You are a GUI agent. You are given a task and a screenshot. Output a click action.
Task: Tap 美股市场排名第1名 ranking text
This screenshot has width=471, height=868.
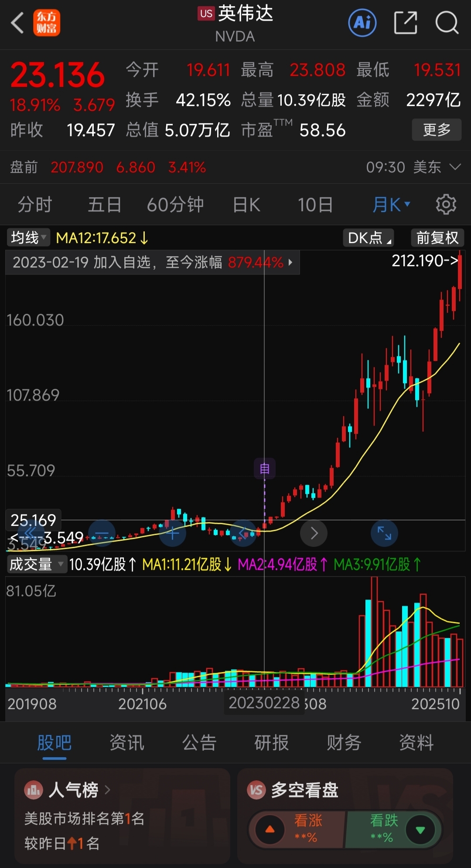click(x=84, y=818)
